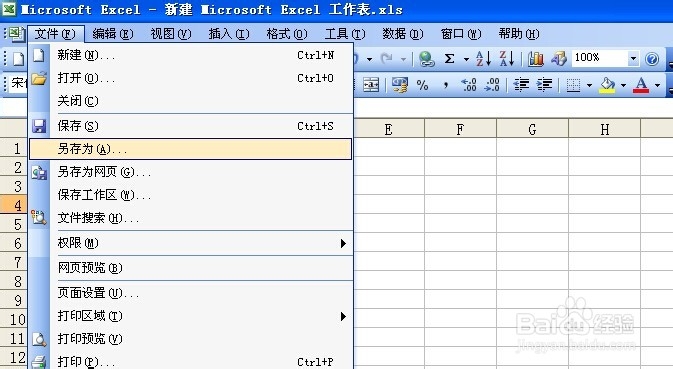The height and width of the screenshot is (369, 673).
Task: Click Increase Indent icon
Action: [544, 85]
